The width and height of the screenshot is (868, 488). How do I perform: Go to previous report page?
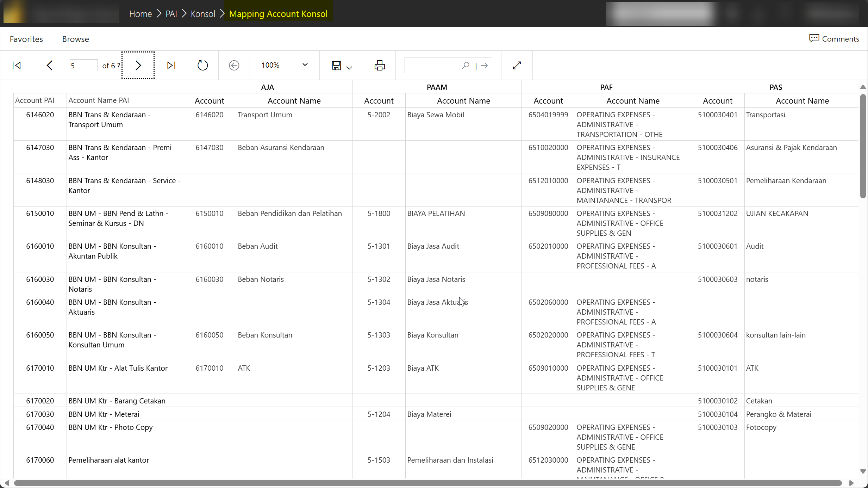pyautogui.click(x=50, y=66)
